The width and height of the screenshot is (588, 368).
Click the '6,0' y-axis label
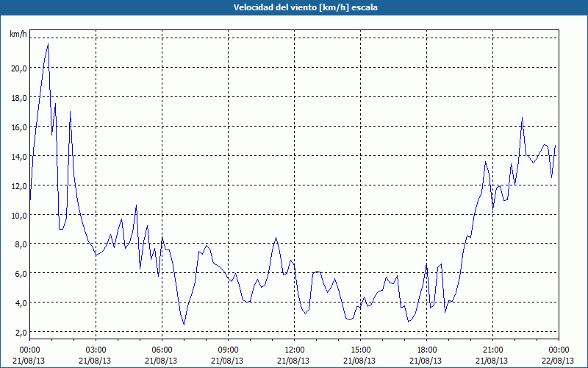click(x=21, y=274)
